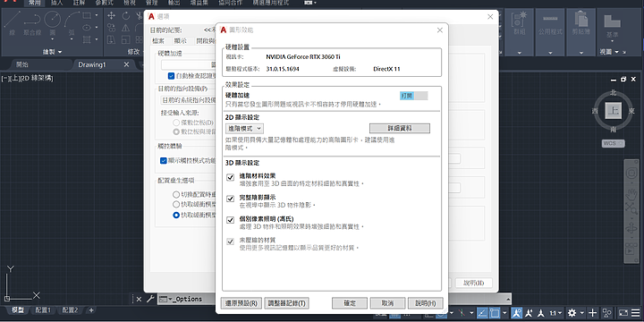This screenshot has width=644, height=322.
Task: Click the command line wrench customize icon
Action: tap(150, 299)
